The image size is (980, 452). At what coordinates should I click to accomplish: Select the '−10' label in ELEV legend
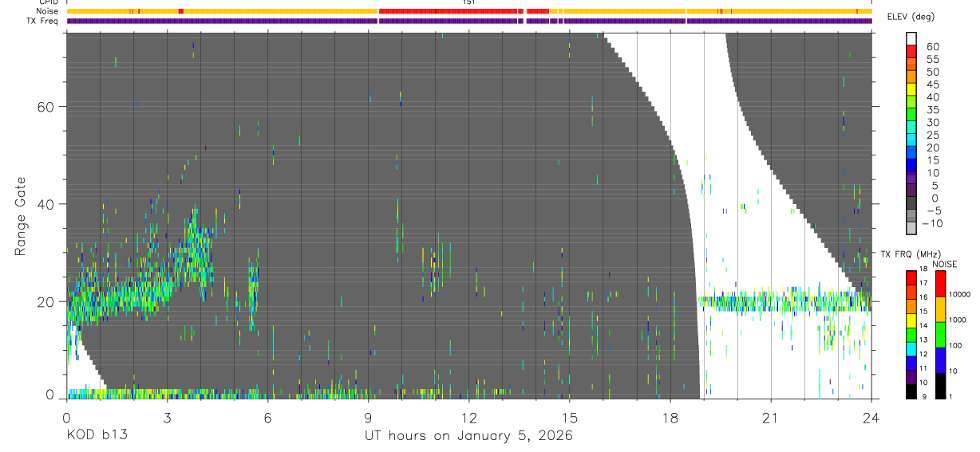pos(931,224)
